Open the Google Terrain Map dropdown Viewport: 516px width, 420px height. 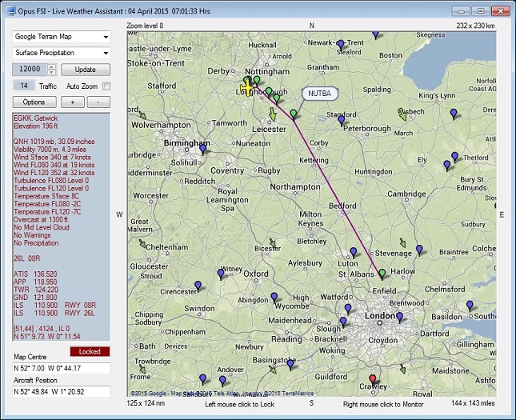62,37
